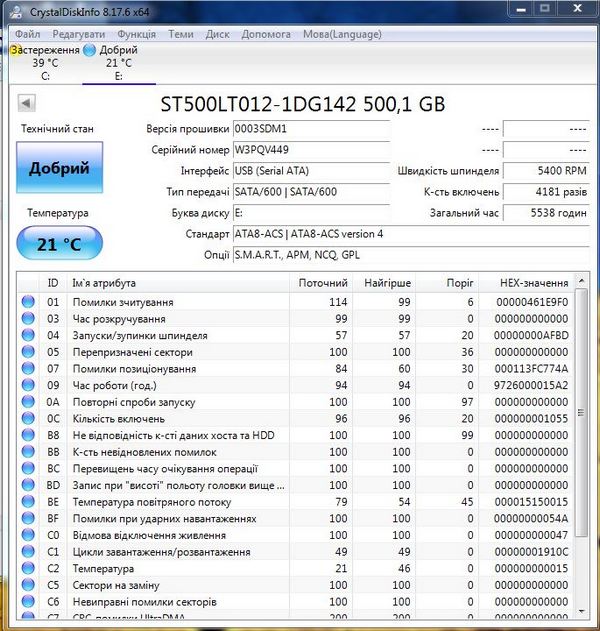This screenshot has width=600, height=631.
Task: Click the firmware version field 0003SDM1
Action: (310, 129)
